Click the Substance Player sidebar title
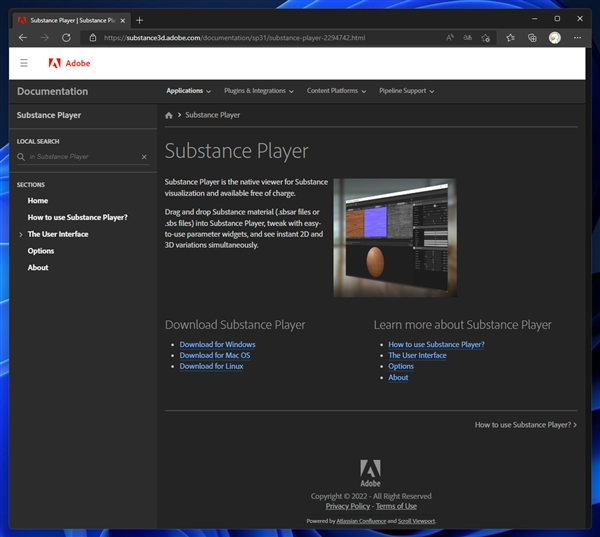 click(x=49, y=115)
